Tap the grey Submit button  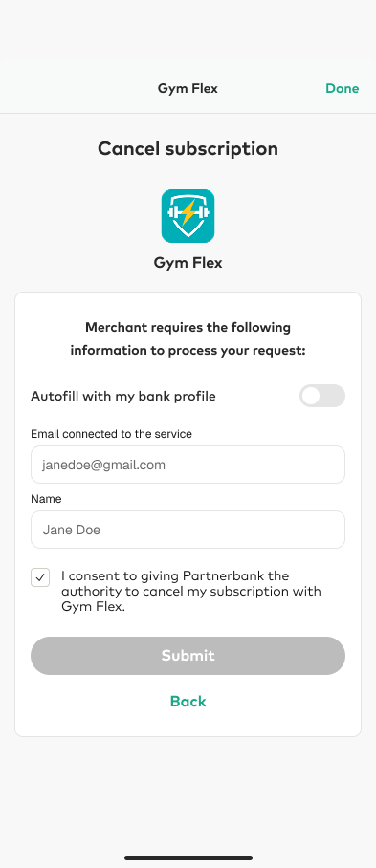click(x=188, y=656)
